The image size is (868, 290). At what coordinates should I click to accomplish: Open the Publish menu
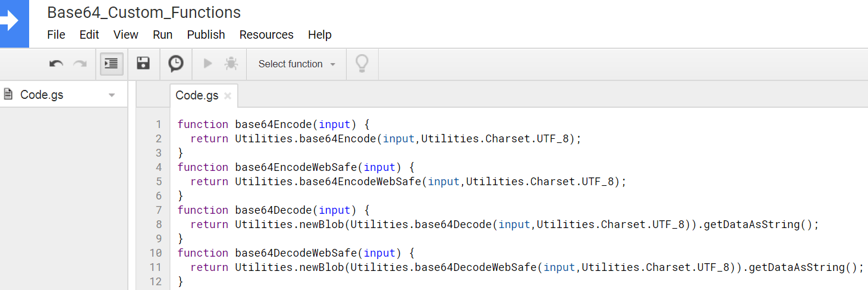[x=206, y=35]
